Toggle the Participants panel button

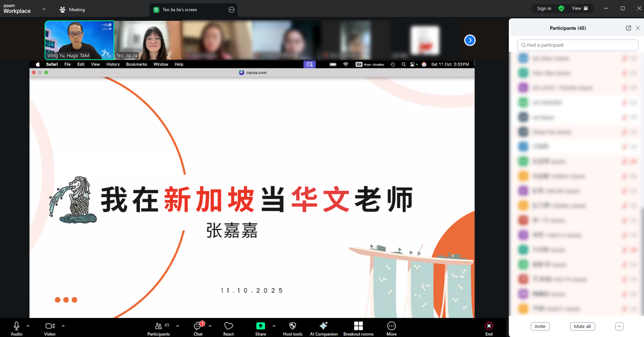[x=158, y=326]
